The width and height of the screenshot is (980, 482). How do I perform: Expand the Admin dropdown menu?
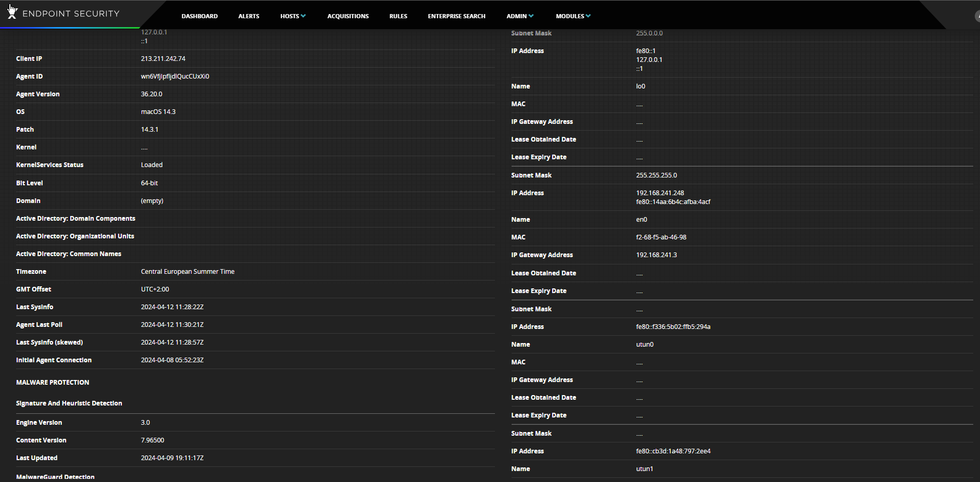point(519,16)
